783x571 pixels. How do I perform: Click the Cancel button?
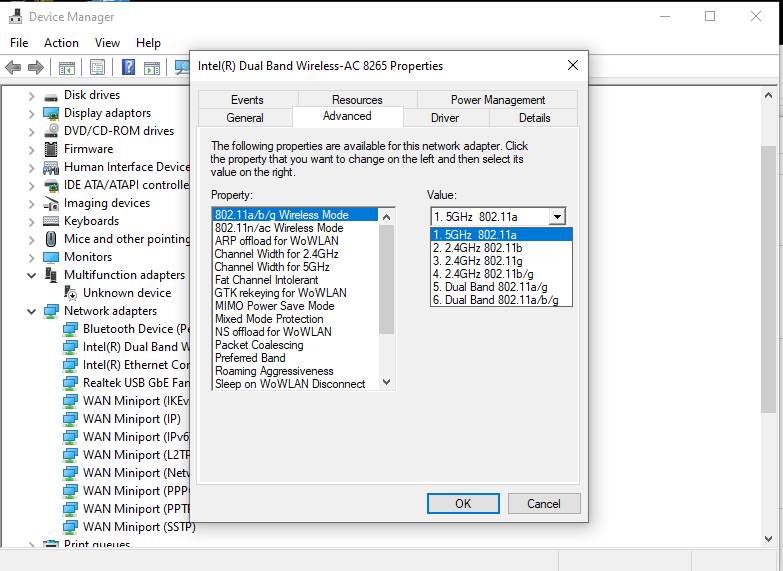[544, 504]
